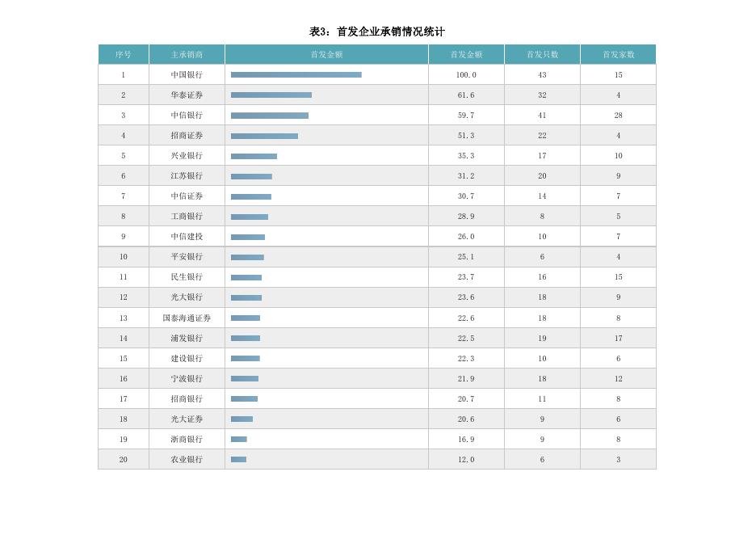Viewport: 756px width, 535px height.
Task: Click the 兴业银行 row amount bar
Action: 254,156
